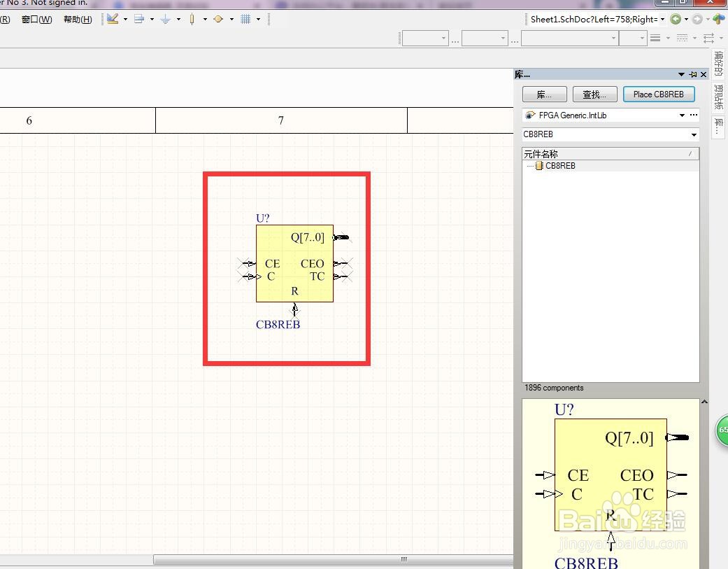The height and width of the screenshot is (569, 728).
Task: Click the 1896 components count text
Action: pyautogui.click(x=554, y=388)
